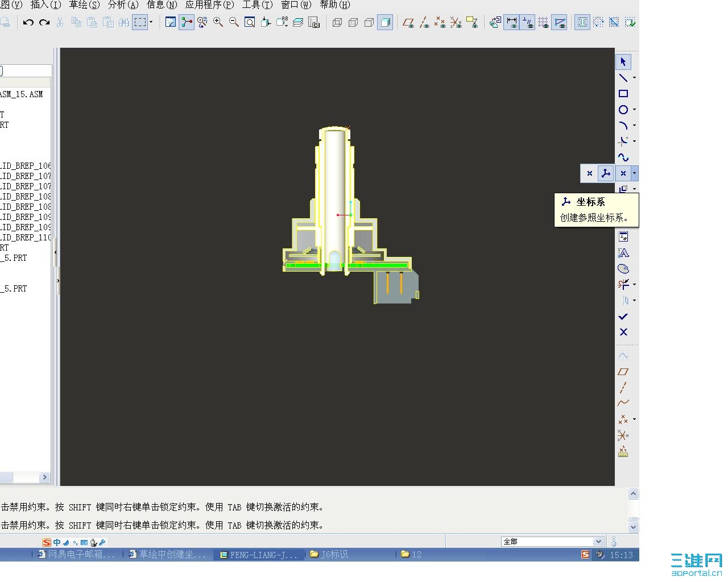Open the sketcher palette icon

pyautogui.click(x=623, y=269)
